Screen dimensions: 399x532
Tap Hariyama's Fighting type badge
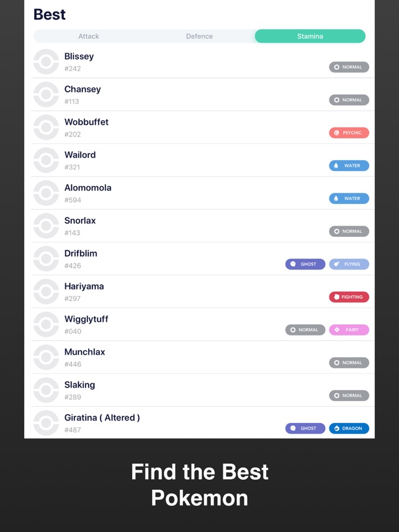(349, 297)
